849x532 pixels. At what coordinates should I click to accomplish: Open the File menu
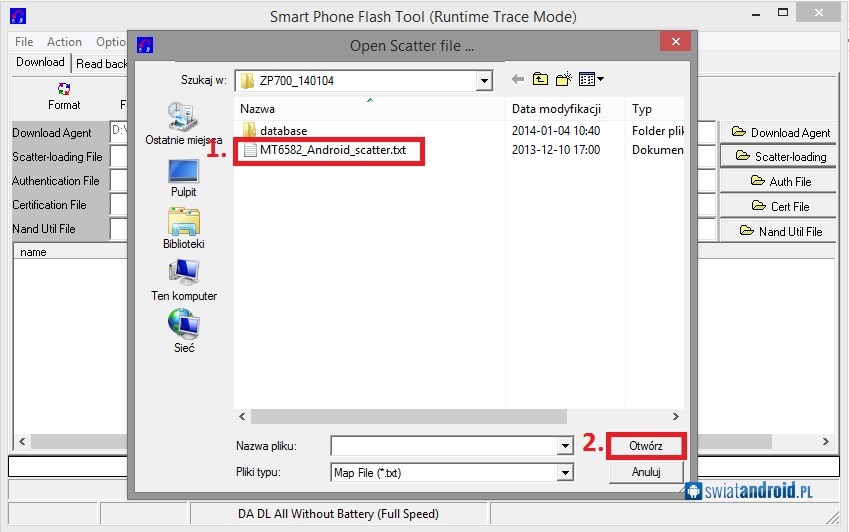(x=24, y=42)
